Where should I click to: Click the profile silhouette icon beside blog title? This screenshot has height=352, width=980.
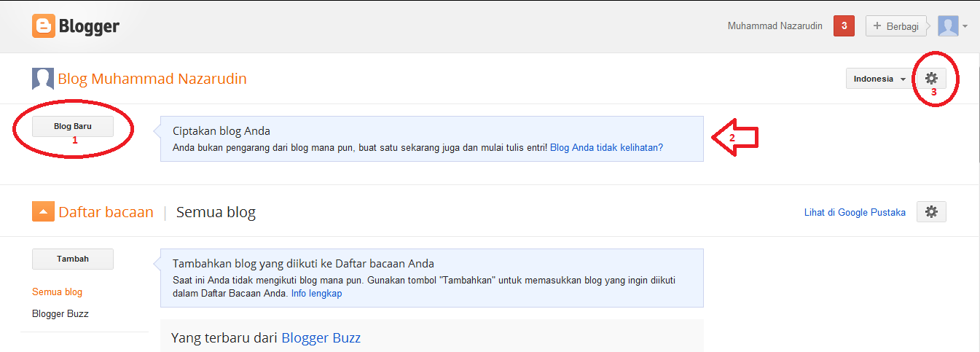43,79
